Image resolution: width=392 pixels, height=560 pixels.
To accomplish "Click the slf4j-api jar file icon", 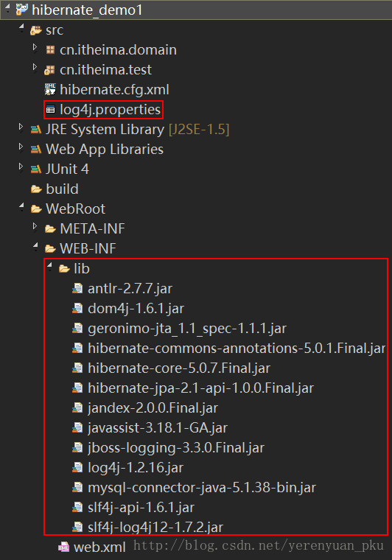I will point(77,507).
